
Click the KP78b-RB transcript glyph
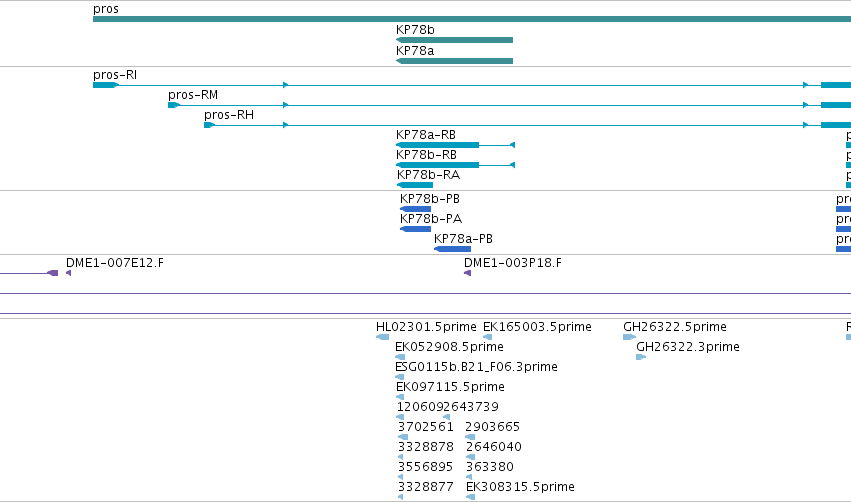[455, 165]
